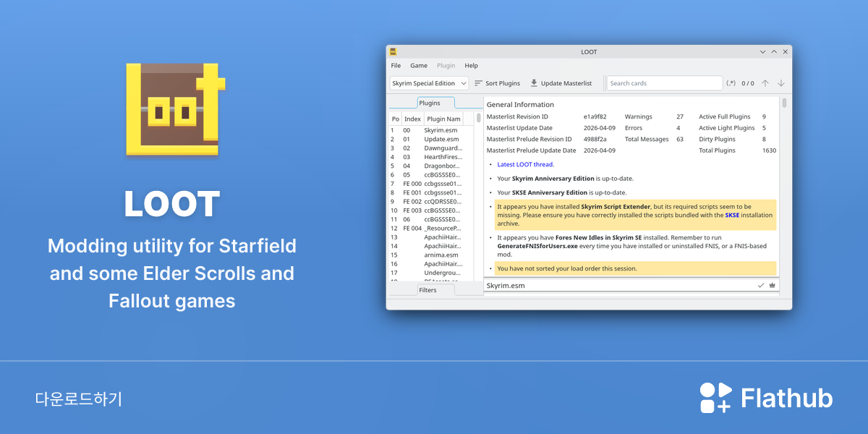Click Update Masterlist download button
The image size is (868, 434).
pyautogui.click(x=561, y=83)
